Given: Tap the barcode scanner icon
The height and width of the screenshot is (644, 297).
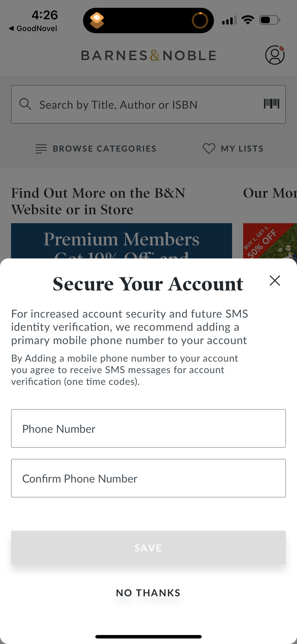Looking at the screenshot, I should click(271, 104).
